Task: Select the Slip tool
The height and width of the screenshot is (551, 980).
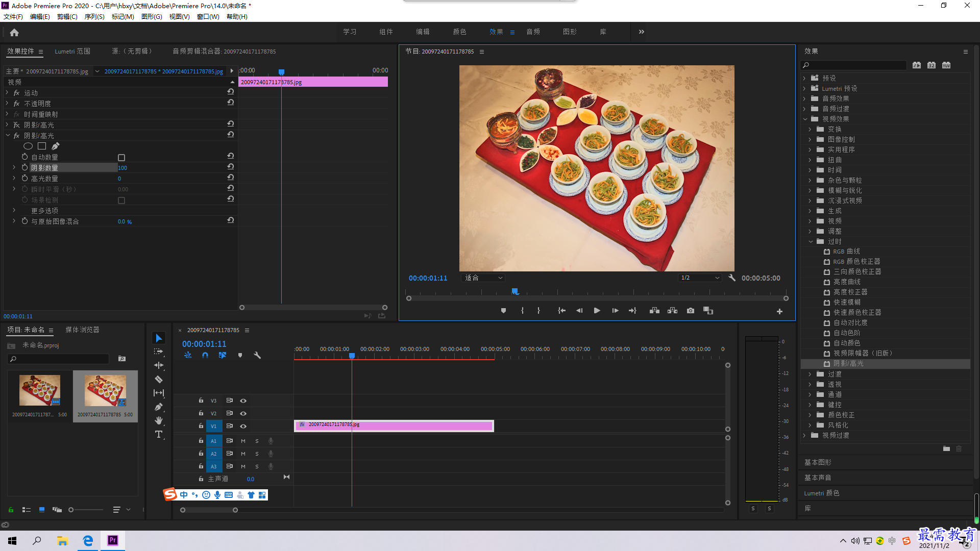Action: (x=159, y=393)
